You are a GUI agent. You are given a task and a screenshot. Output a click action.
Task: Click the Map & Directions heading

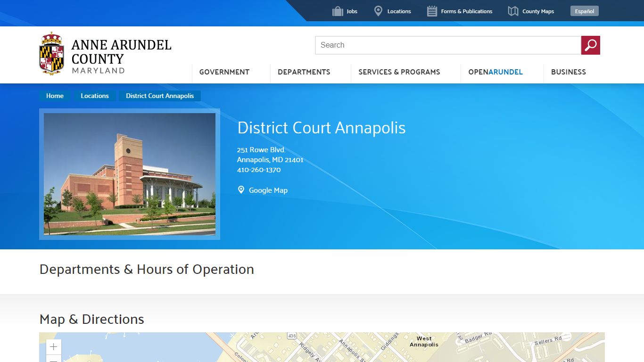point(92,319)
